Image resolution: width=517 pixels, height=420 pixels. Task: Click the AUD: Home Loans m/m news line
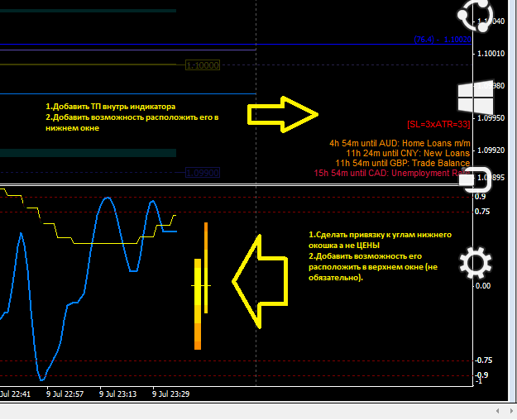400,143
